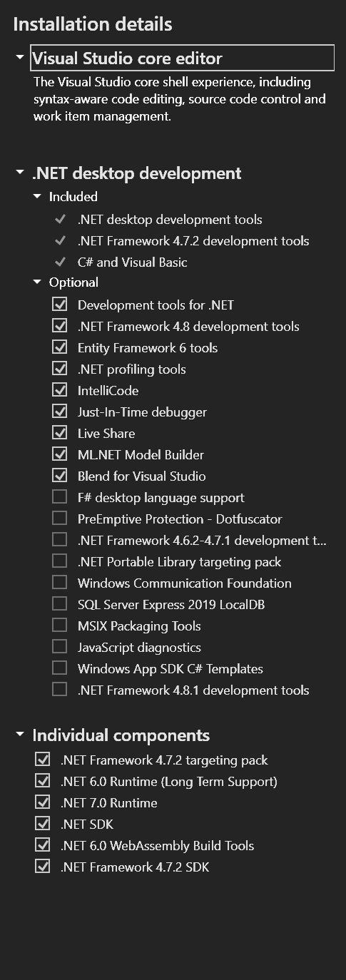
Task: Check Windows App SDK C# Templates
Action: (x=60, y=668)
